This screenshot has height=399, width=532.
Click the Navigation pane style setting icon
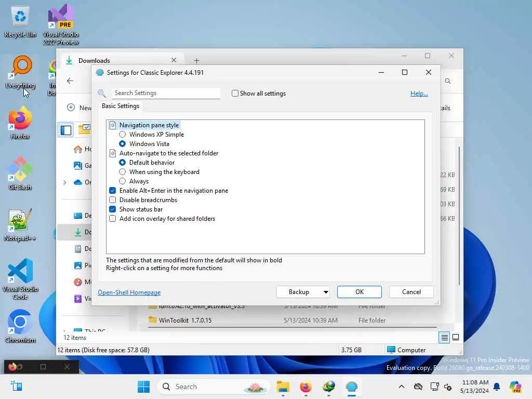point(113,125)
